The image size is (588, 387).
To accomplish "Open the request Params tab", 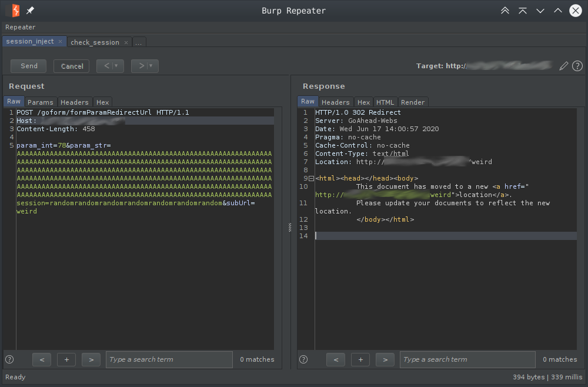I will tap(41, 102).
